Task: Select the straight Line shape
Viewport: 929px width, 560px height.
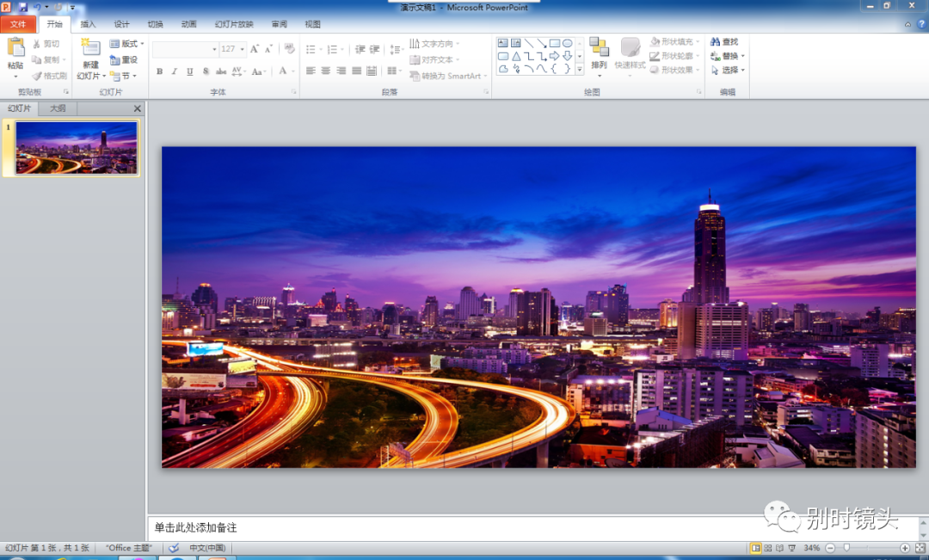Action: [x=529, y=43]
